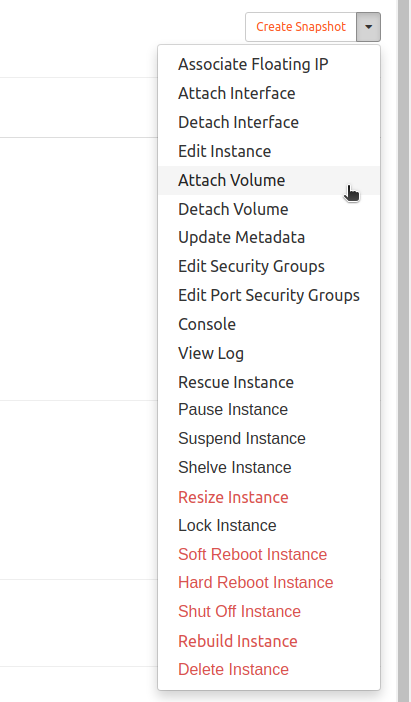The width and height of the screenshot is (411, 702).
Task: Select Resize Instance option
Action: (269, 497)
